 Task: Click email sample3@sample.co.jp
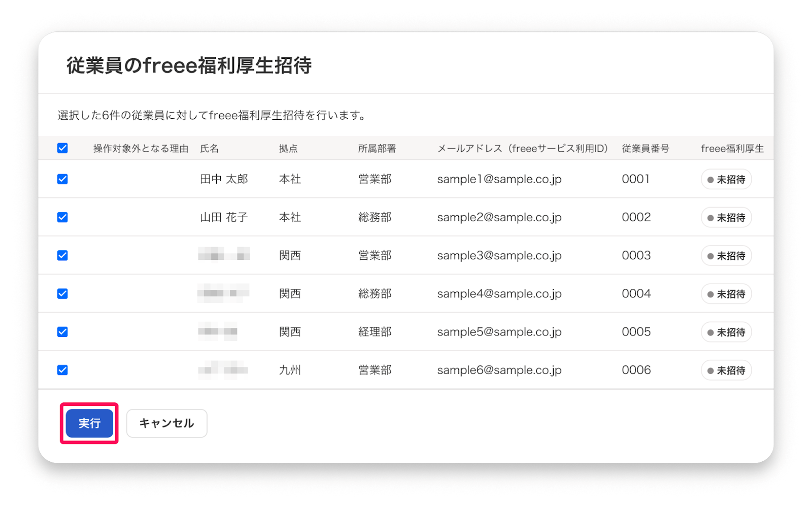pos(499,255)
